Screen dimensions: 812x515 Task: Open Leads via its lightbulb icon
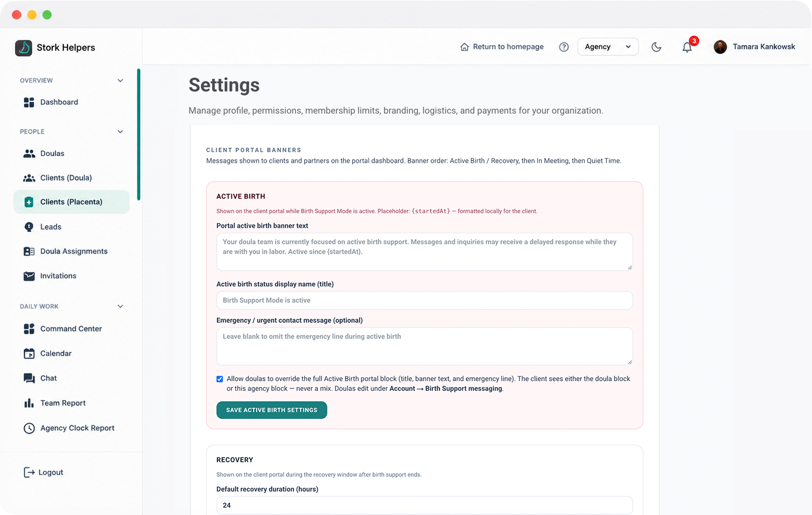(x=29, y=227)
